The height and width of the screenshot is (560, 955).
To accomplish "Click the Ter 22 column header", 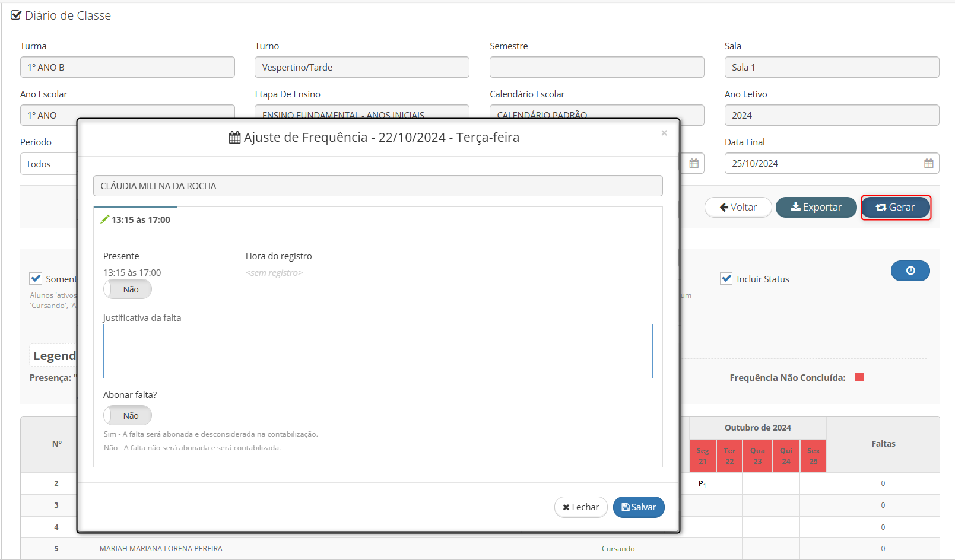I will point(729,456).
